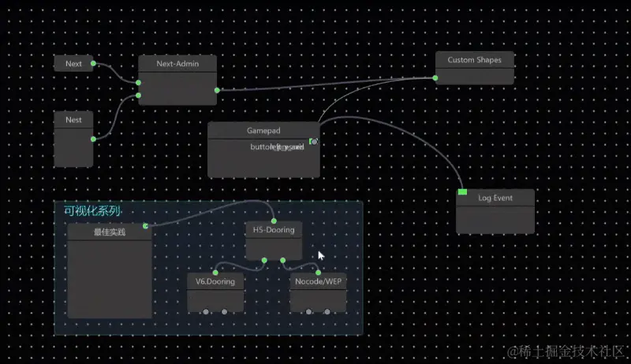Image resolution: width=631 pixels, height=364 pixels.
Task: Select the Nest node title
Action: tap(73, 120)
